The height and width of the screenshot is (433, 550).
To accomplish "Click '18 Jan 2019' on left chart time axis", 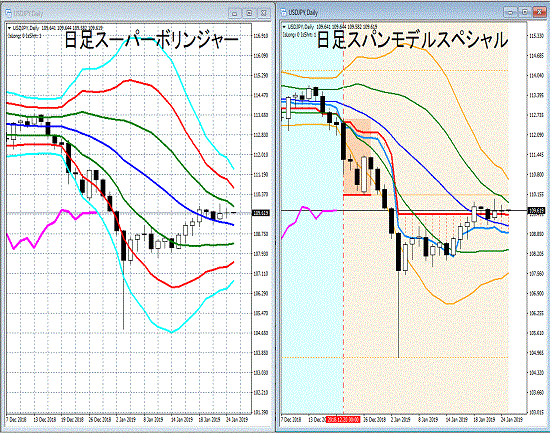I will coord(209,419).
